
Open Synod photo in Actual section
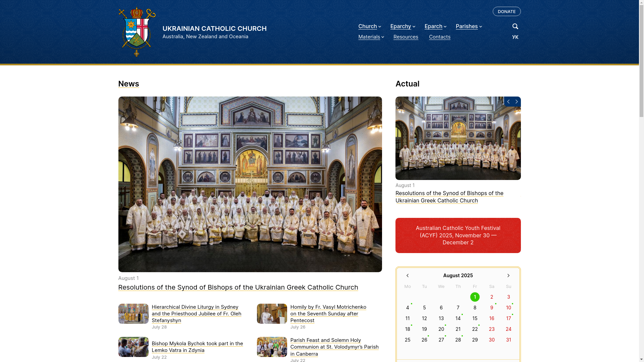click(458, 138)
